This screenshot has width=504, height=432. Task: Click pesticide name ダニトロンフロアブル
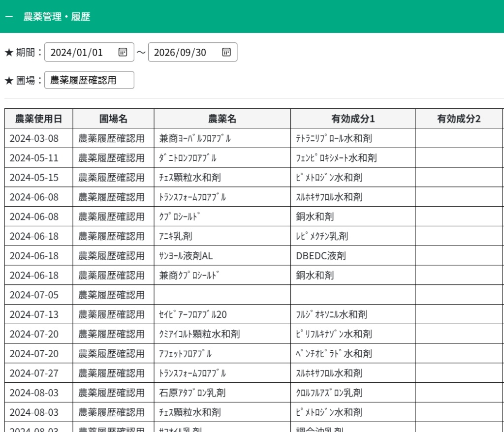click(x=188, y=158)
